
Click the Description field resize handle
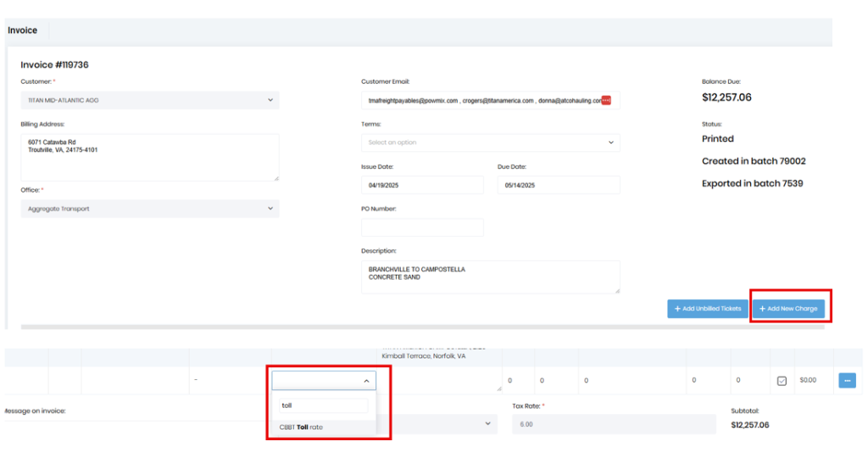tap(617, 291)
